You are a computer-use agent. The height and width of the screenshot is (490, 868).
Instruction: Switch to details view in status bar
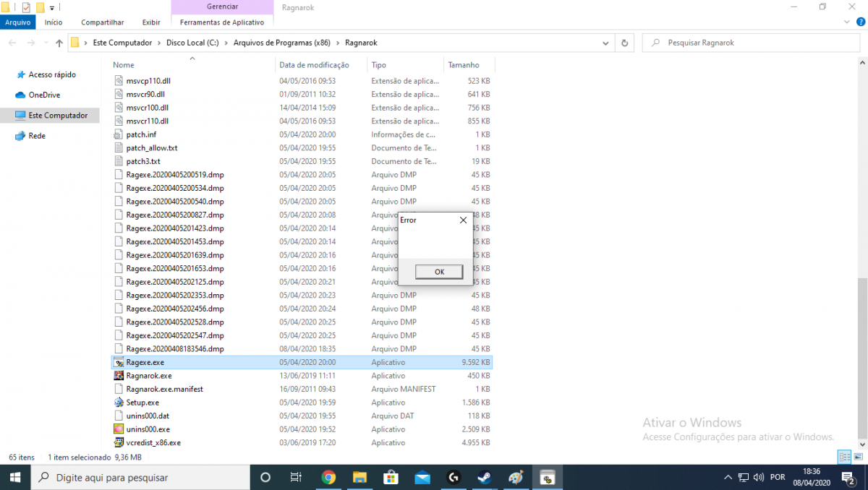[844, 457]
